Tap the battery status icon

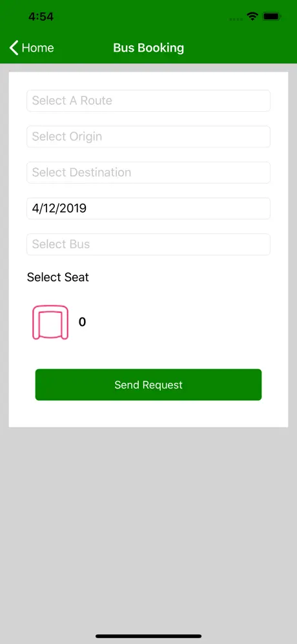(x=272, y=16)
